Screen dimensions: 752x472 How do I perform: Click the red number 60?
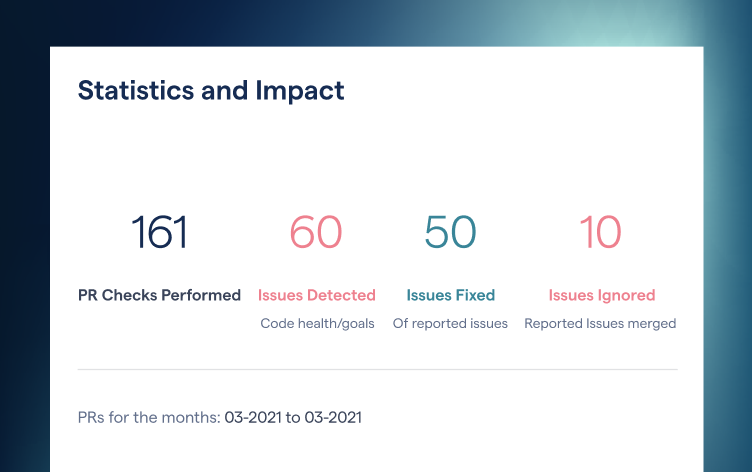tap(316, 233)
